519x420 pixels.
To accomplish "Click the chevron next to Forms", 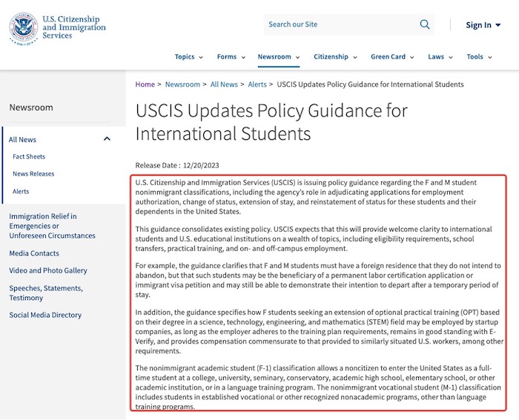I will pos(243,57).
